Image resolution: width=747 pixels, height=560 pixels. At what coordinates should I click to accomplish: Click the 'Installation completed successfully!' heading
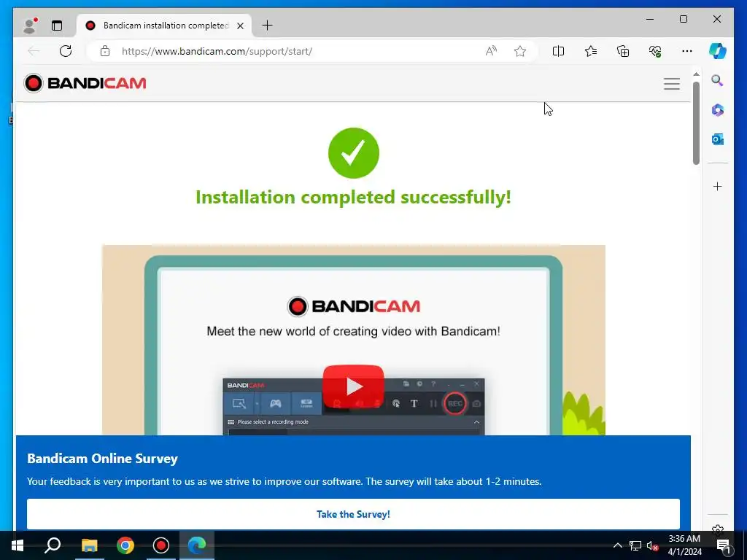tap(354, 197)
